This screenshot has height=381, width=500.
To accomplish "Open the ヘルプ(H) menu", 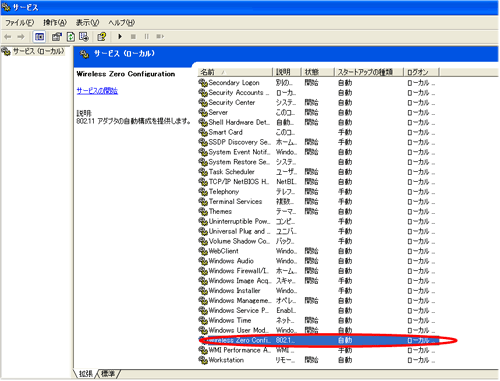I will pyautogui.click(x=121, y=23).
